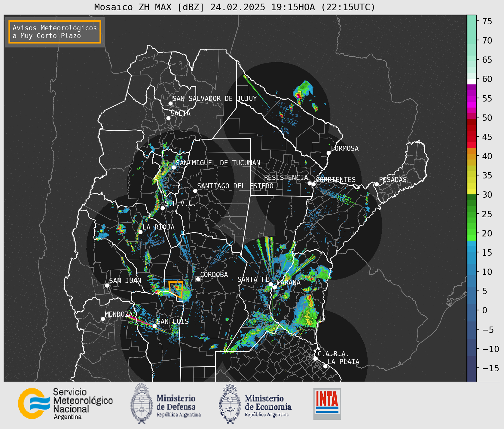
Task: Click the Avisos Meteorológicos a Muy Corto Plazo legend box
Action: [x=55, y=32]
